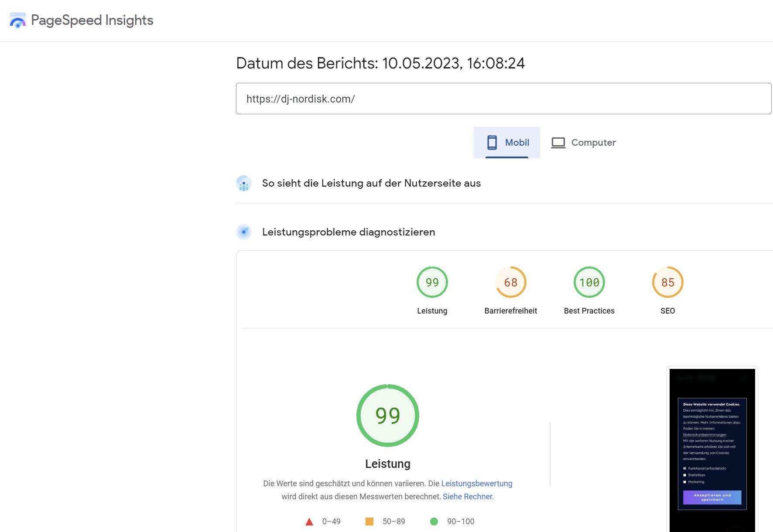Click the user experience section icon
773x532 pixels.
pyautogui.click(x=244, y=183)
